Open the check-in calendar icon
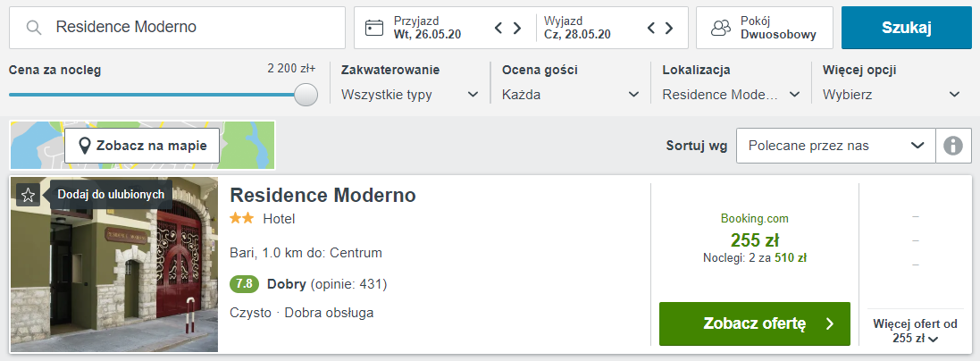Screen dimensions: 980x361 [x=375, y=28]
